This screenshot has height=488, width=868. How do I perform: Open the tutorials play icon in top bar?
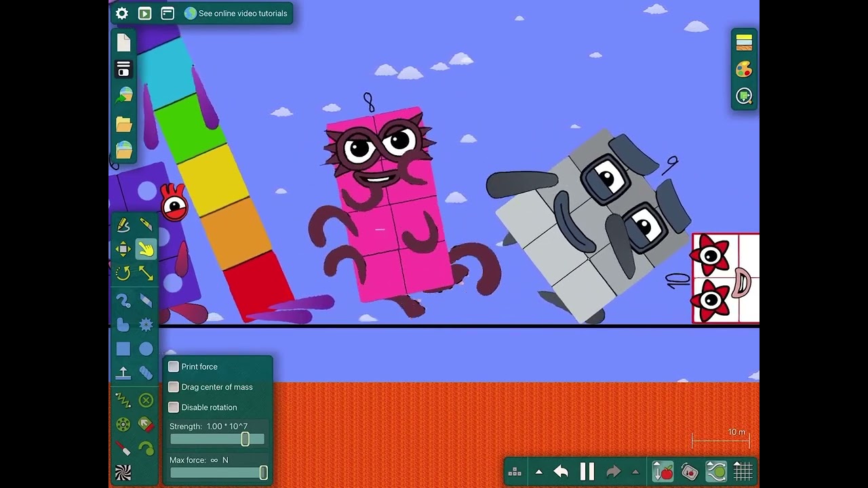pyautogui.click(x=144, y=13)
